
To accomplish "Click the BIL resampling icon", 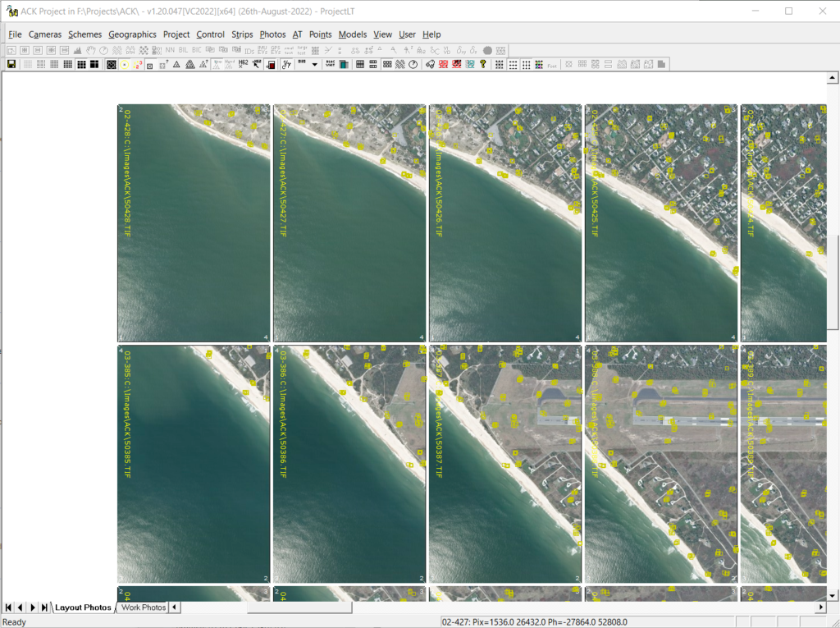I will 183,50.
